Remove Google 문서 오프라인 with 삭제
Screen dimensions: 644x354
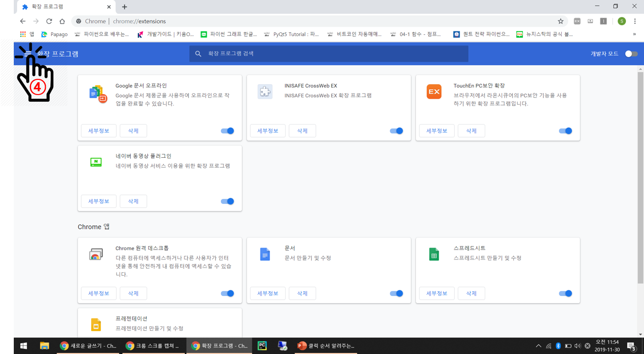pyautogui.click(x=133, y=131)
